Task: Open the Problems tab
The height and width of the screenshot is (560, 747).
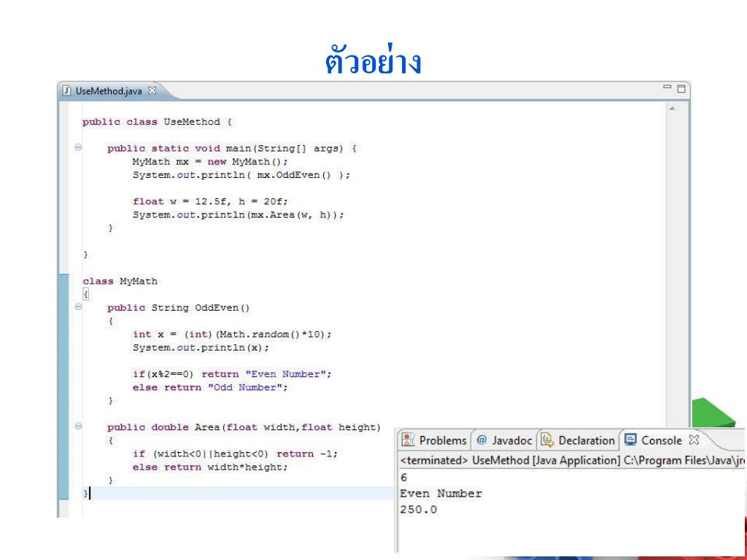Action: 435,440
